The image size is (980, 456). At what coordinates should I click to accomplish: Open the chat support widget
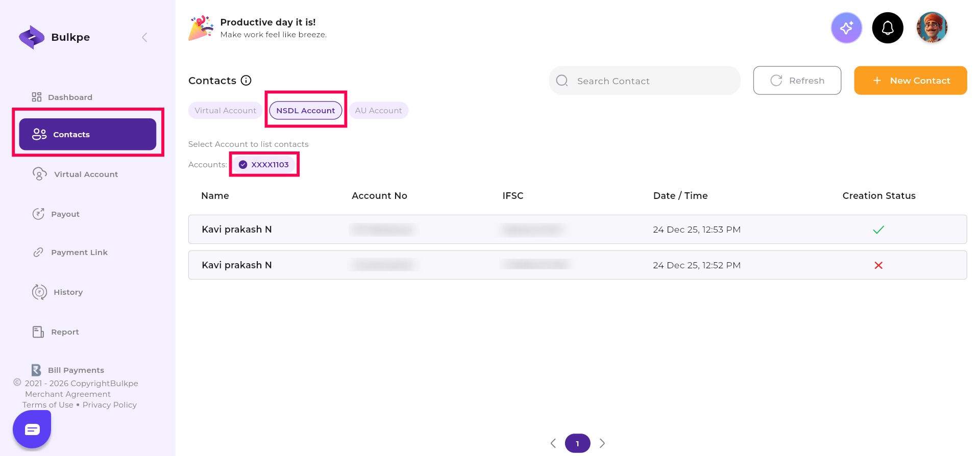[32, 429]
